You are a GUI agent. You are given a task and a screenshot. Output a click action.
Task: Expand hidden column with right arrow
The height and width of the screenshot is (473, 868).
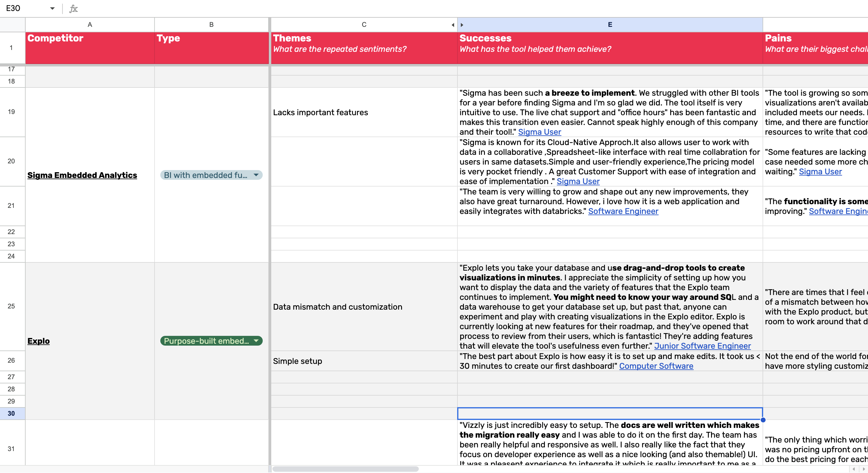pos(462,25)
